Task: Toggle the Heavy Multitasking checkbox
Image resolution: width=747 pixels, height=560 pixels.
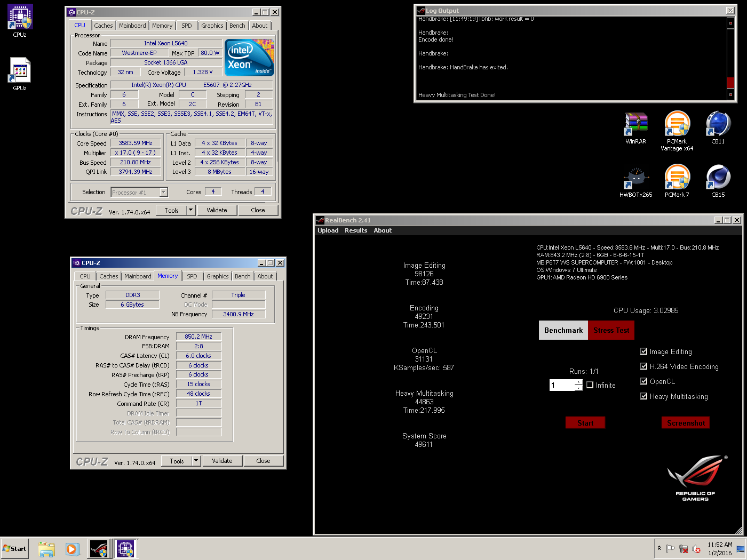Action: 643,396
